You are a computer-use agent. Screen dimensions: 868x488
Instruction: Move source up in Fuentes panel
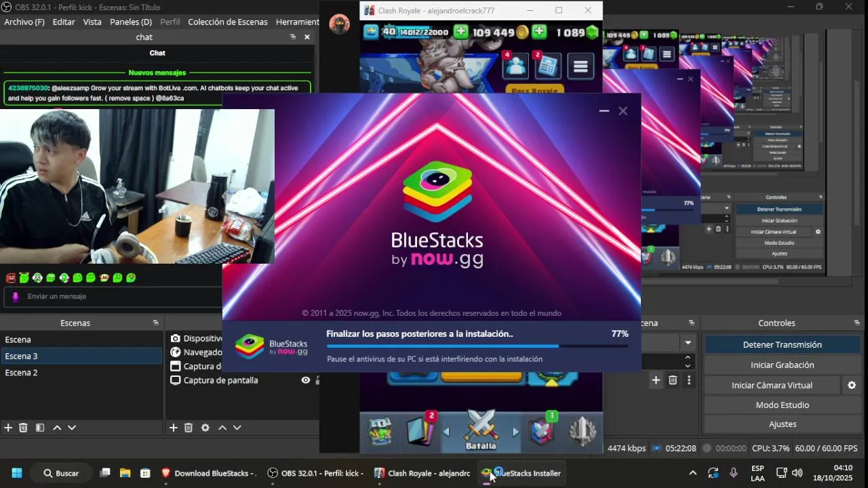[x=222, y=428]
